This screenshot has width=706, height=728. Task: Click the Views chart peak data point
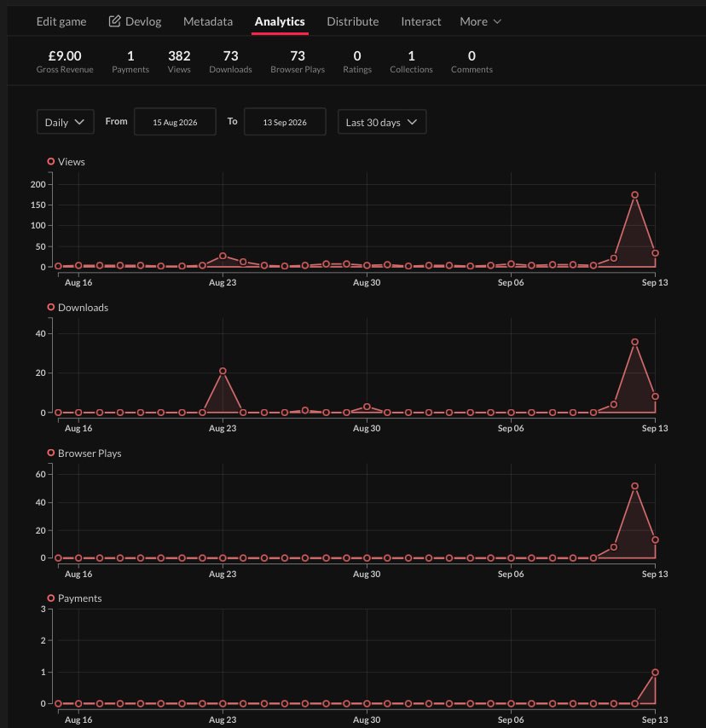pos(634,195)
